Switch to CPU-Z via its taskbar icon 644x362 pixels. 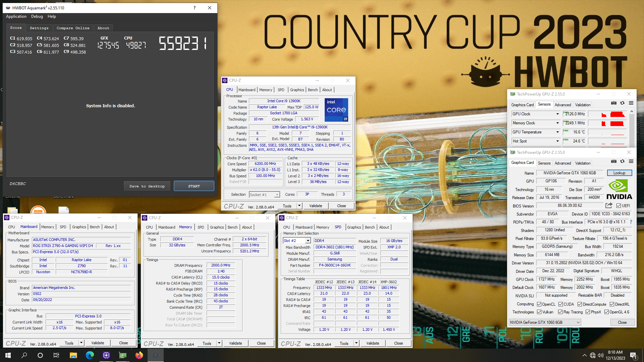click(x=106, y=355)
